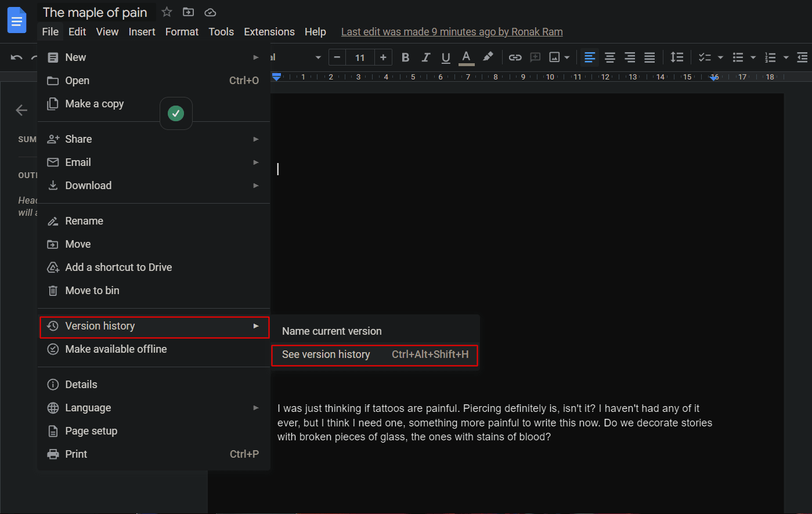The height and width of the screenshot is (514, 812).
Task: Click the undo arrow in toolbar
Action: 16,57
